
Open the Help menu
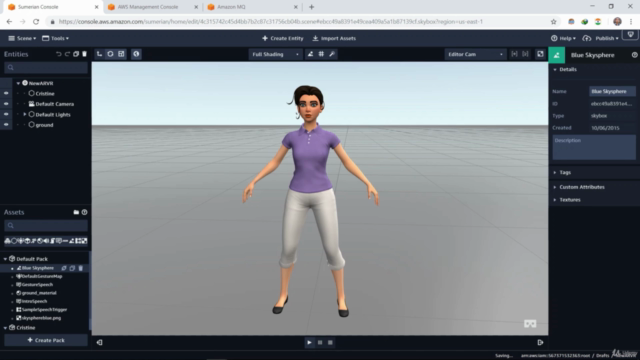click(x=563, y=38)
